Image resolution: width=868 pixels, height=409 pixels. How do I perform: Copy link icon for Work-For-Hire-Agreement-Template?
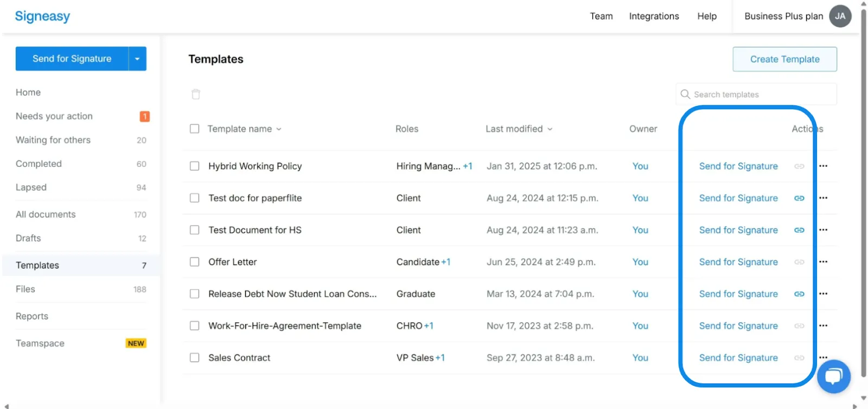[x=799, y=326]
